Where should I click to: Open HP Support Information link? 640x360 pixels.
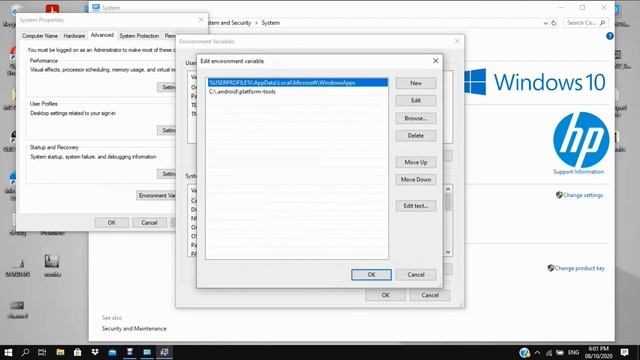click(578, 172)
